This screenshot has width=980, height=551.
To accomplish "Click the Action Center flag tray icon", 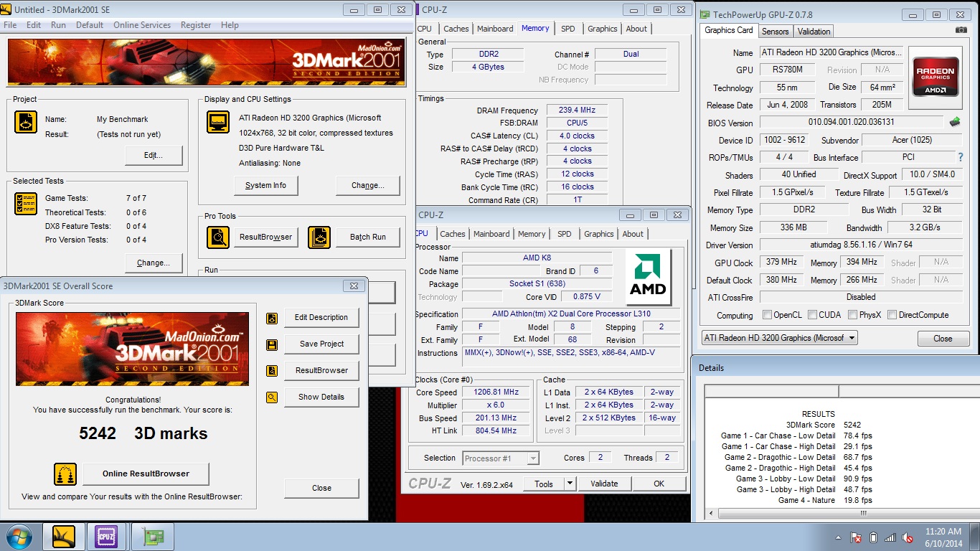I will (x=856, y=537).
